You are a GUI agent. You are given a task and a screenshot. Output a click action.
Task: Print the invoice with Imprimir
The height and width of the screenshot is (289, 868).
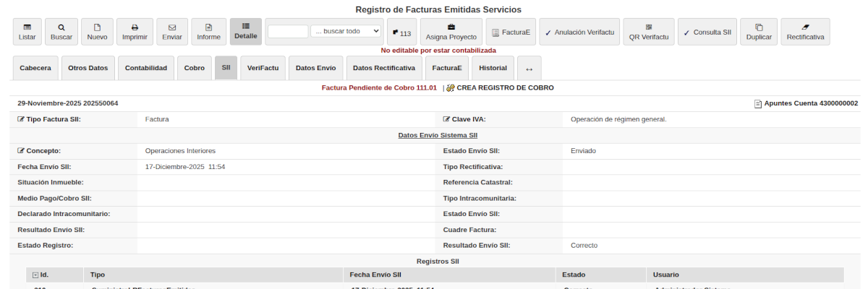(x=135, y=31)
